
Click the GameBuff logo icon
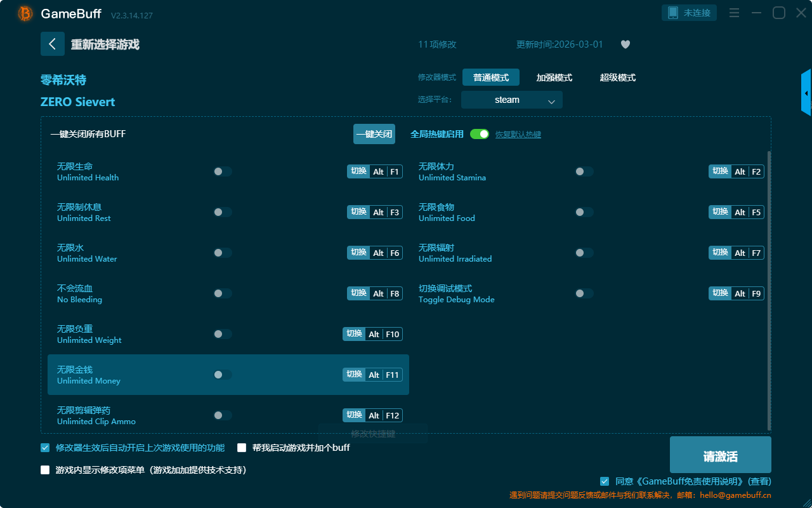pos(25,13)
